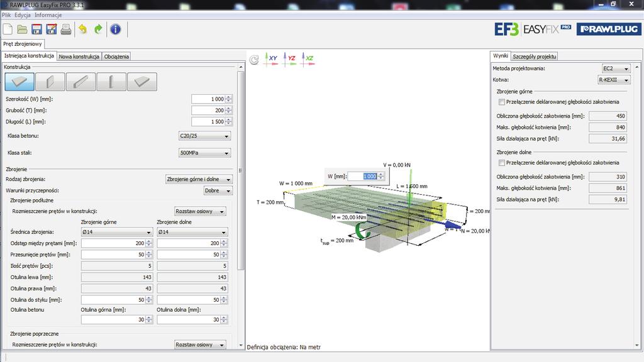Open the bottom reinforcement Ø14 diameter dropdown
Image resolution: width=644 pixels, height=362 pixels.
pos(192,232)
